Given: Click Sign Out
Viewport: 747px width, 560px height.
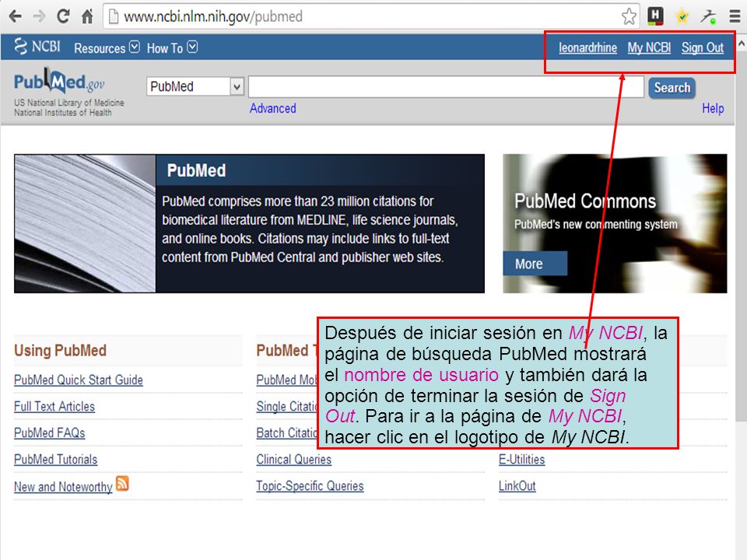Looking at the screenshot, I should tap(702, 47).
